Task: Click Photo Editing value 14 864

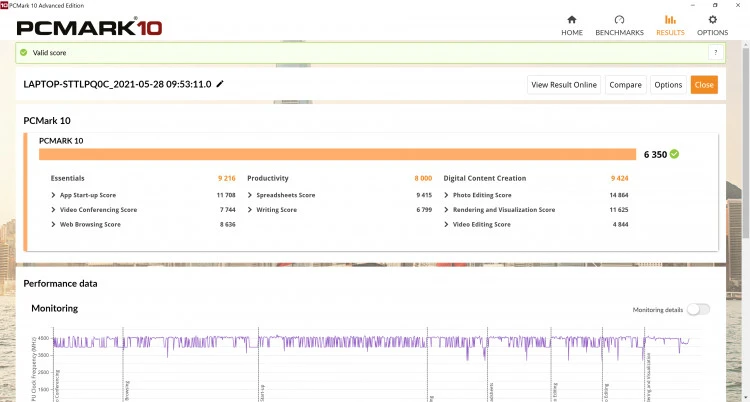Action: pos(619,195)
